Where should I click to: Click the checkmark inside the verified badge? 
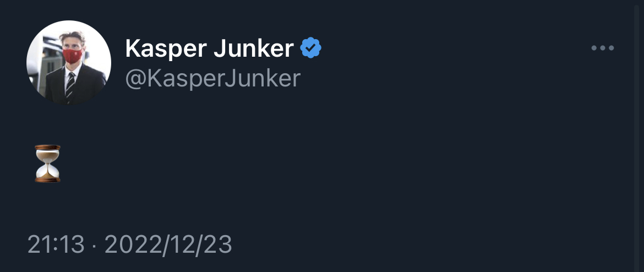tap(311, 50)
